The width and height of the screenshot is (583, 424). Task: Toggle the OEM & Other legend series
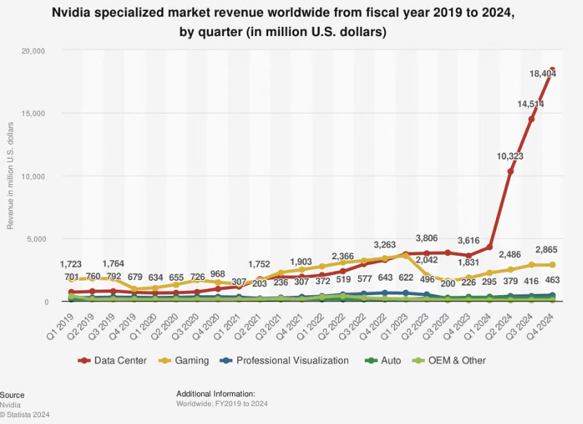tap(449, 360)
